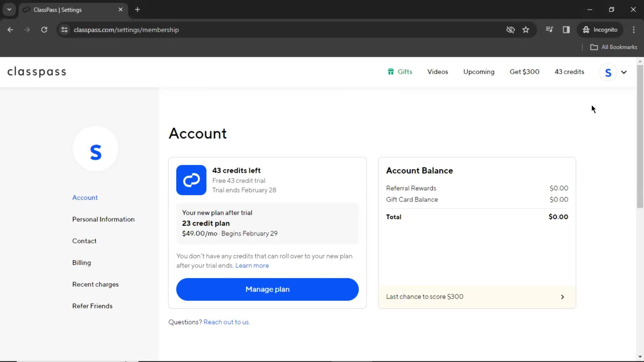Open Personal Information in the sidebar

pos(103,220)
